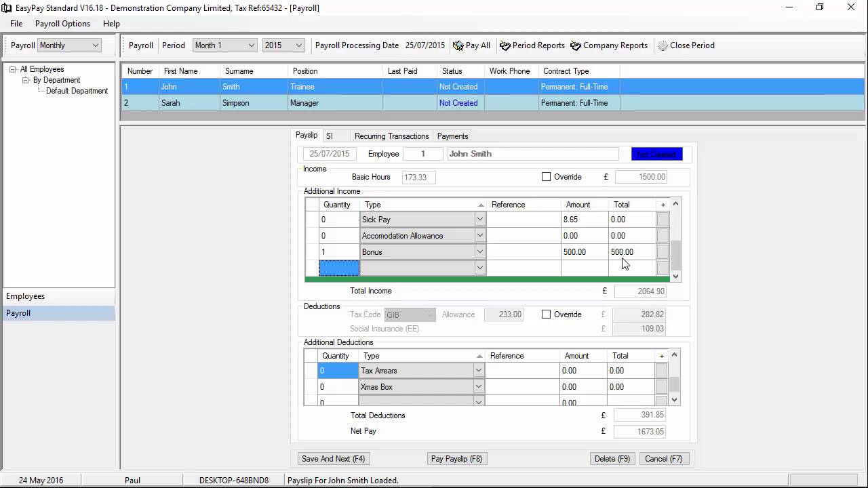The width and height of the screenshot is (868, 488).
Task: Click the Total Income 2064.90 value
Action: [639, 291]
